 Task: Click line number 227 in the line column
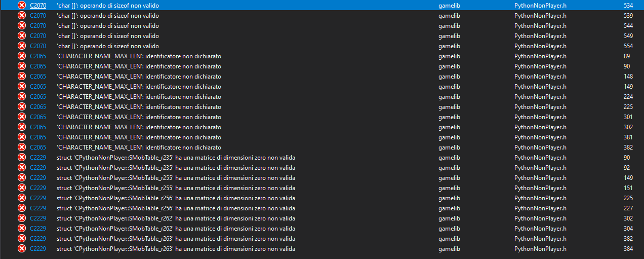pos(628,208)
